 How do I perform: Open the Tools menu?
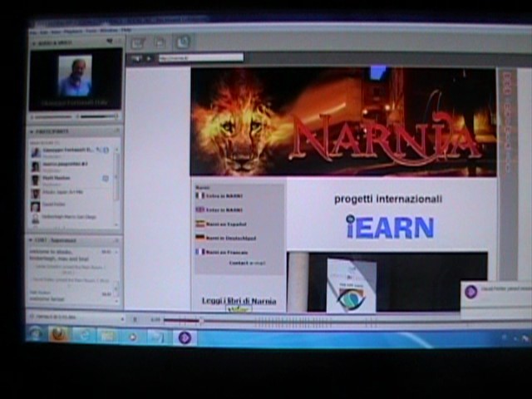(91, 31)
